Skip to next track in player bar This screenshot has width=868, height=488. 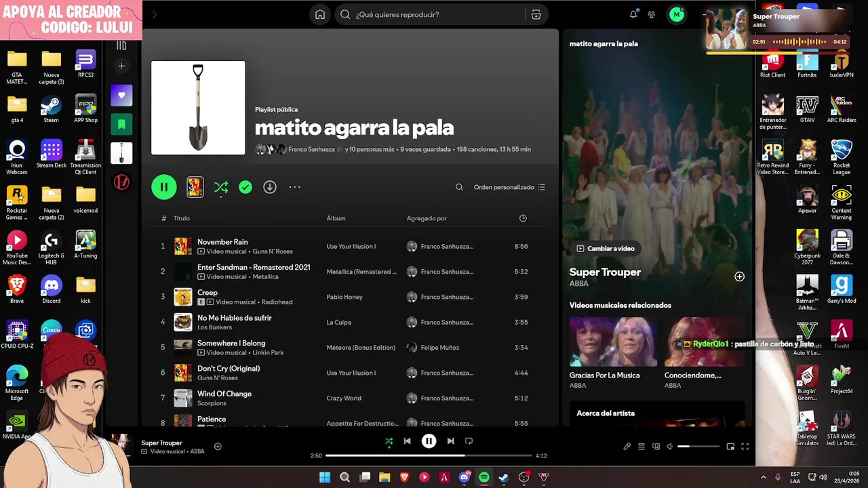[450, 441]
